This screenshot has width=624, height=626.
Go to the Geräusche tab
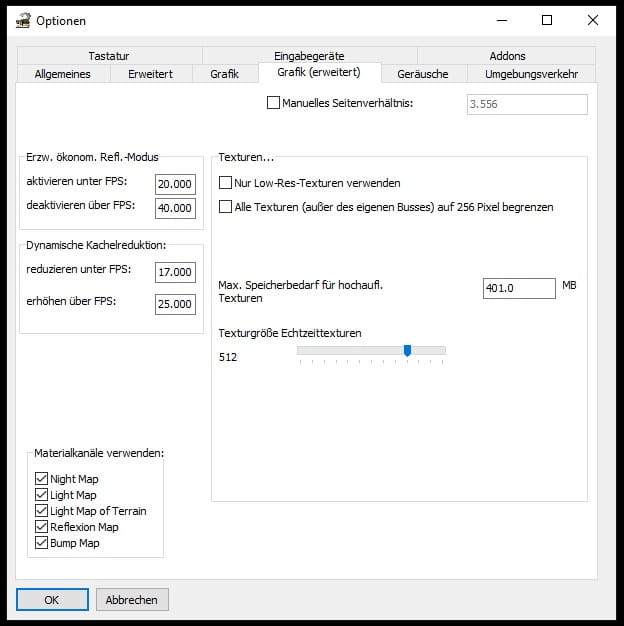coord(424,74)
